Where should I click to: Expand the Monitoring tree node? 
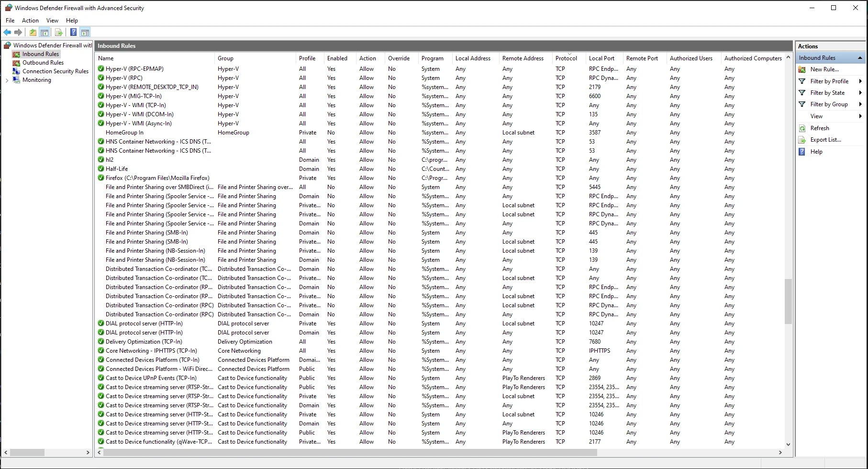(x=7, y=80)
